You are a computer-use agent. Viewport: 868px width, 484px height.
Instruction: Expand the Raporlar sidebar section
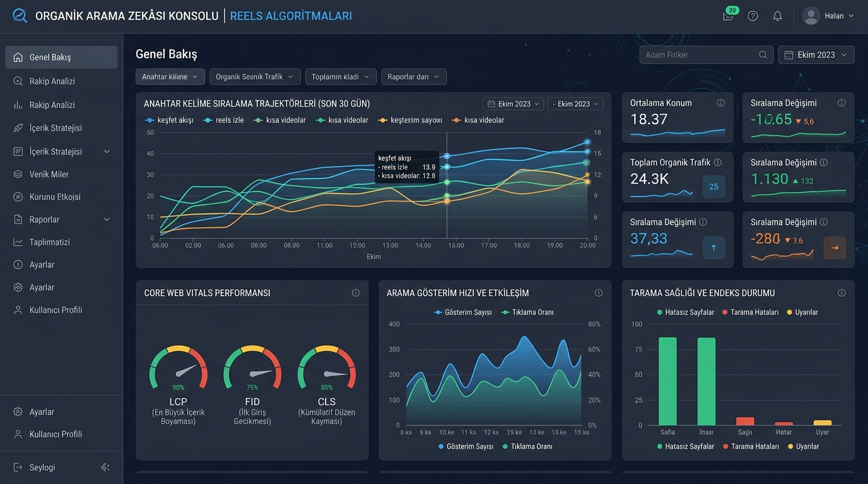coord(61,220)
